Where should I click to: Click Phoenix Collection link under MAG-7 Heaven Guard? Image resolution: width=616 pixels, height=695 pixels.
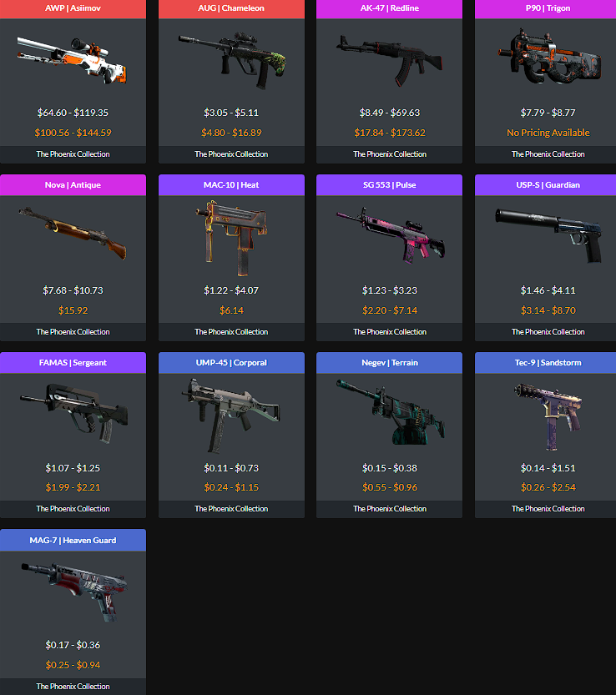pos(73,687)
